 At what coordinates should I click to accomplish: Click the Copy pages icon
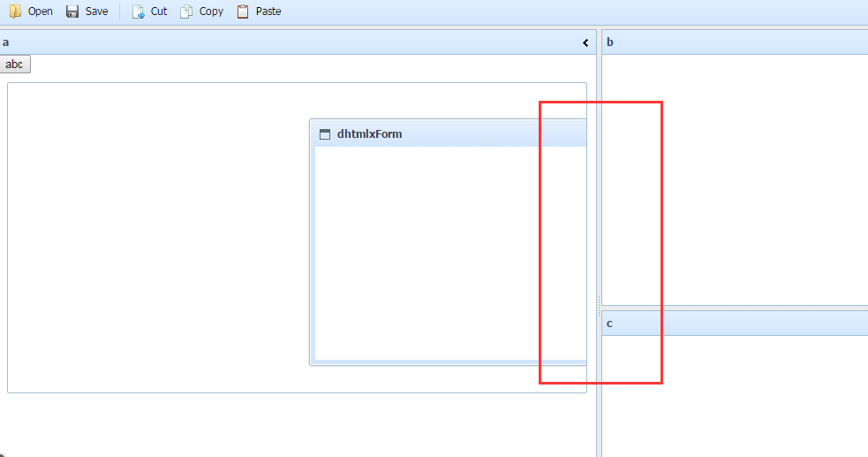[186, 11]
